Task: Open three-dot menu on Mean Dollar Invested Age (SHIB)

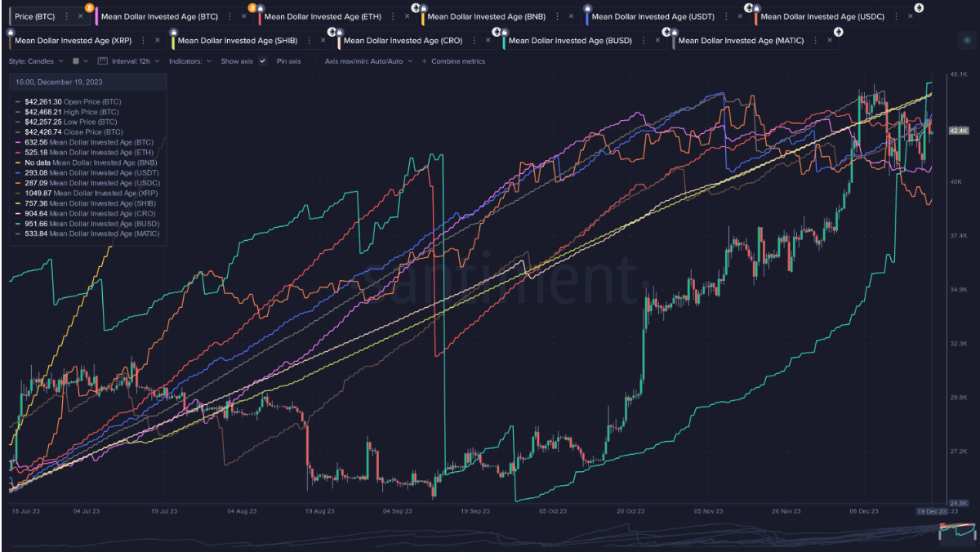Action: tap(309, 41)
